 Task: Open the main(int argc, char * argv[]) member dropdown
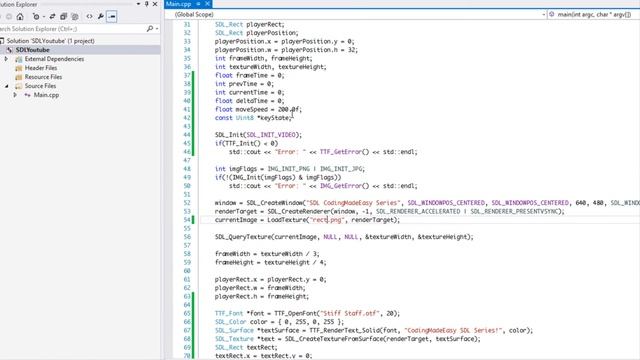pos(594,14)
